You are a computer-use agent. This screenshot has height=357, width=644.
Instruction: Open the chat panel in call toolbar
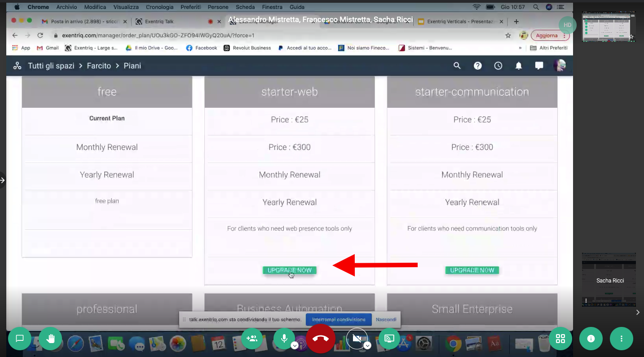tap(20, 339)
